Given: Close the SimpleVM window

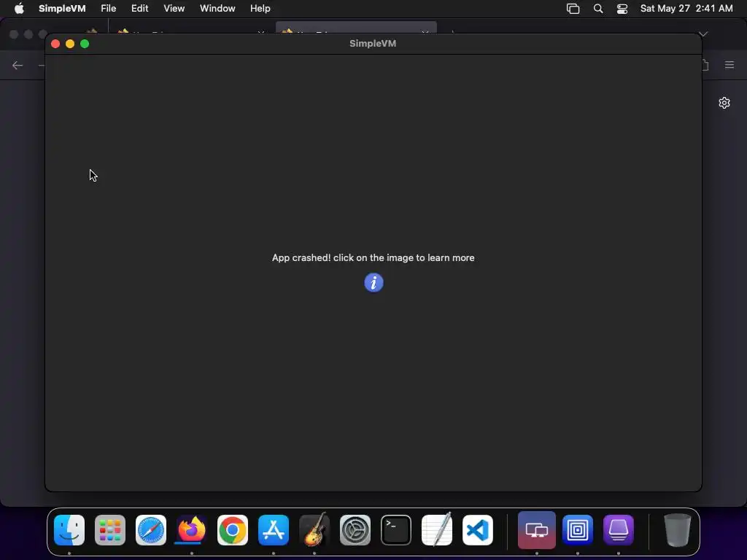Looking at the screenshot, I should point(55,44).
